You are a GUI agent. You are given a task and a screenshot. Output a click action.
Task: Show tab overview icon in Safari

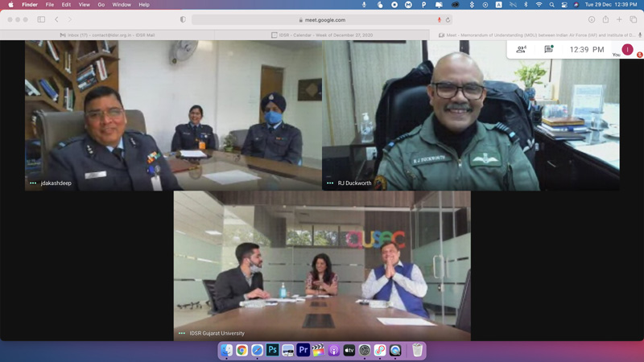[x=634, y=19]
